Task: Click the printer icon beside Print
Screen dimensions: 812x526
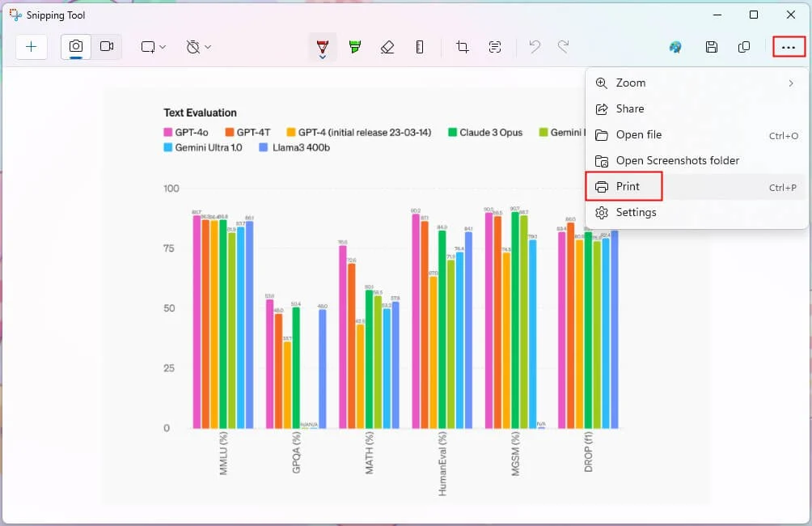Action: click(601, 187)
